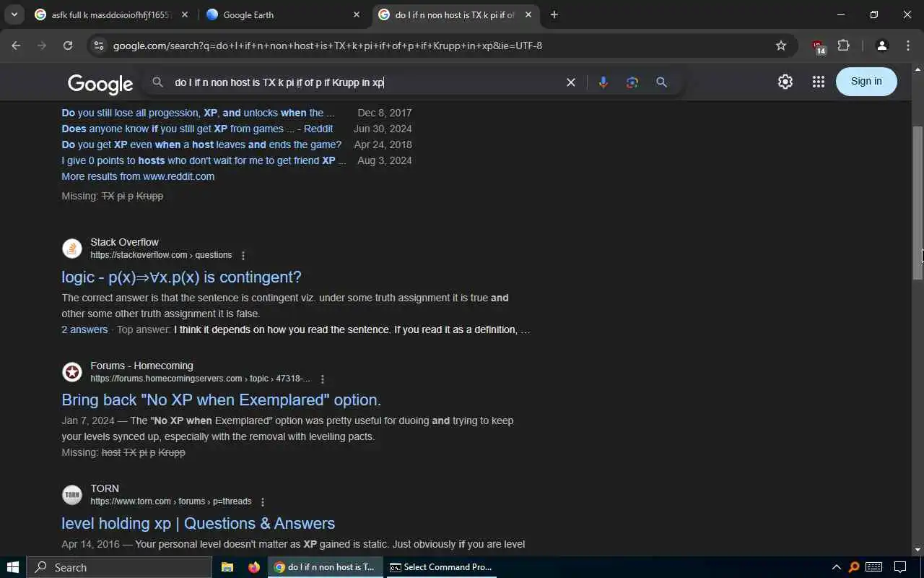Go back to previous page
Image resolution: width=924 pixels, height=578 pixels.
pos(16,46)
